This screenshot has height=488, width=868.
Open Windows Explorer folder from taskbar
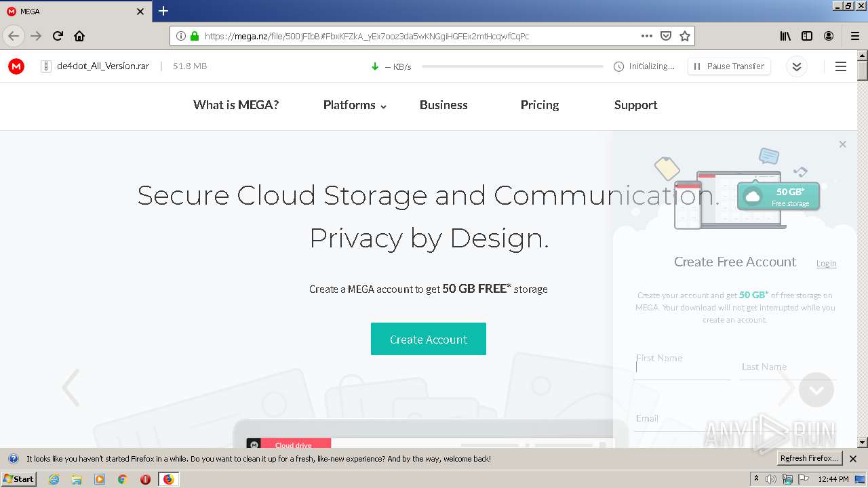pos(77,479)
